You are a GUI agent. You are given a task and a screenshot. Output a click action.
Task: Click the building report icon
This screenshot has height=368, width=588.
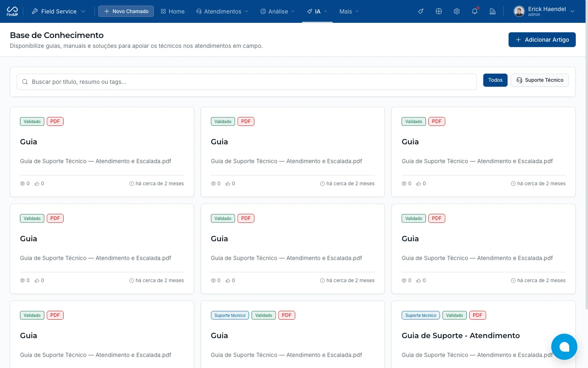pos(492,11)
